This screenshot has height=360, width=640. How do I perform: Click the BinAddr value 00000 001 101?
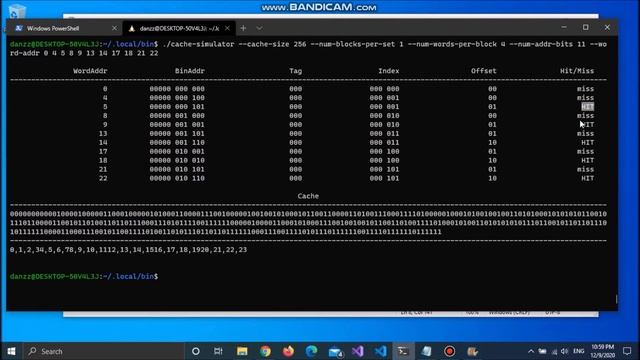tap(177, 133)
